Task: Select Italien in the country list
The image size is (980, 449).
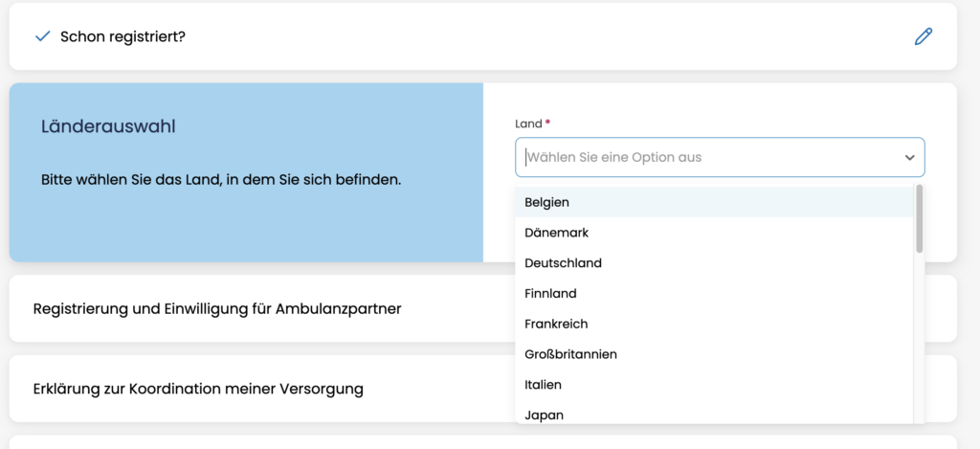Action: point(714,385)
